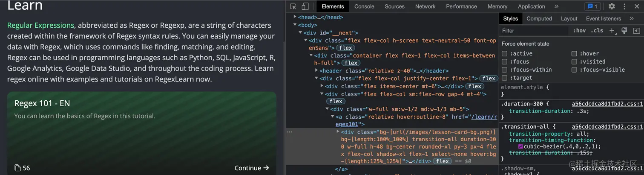Enable the :focus force state
The image size is (644, 175).
pyautogui.click(x=504, y=62)
